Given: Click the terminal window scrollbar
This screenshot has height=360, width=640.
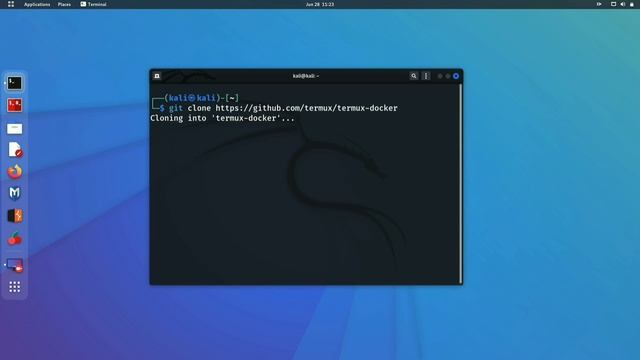Looking at the screenshot, I should [x=461, y=183].
